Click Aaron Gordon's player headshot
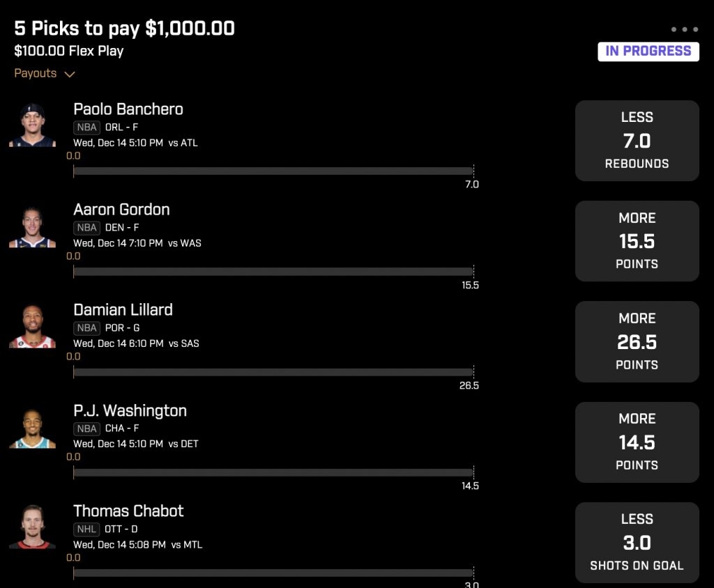The image size is (714, 588). pyautogui.click(x=32, y=226)
